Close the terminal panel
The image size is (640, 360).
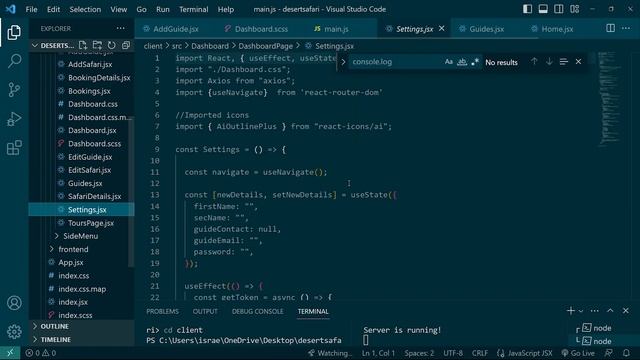coord(626,311)
